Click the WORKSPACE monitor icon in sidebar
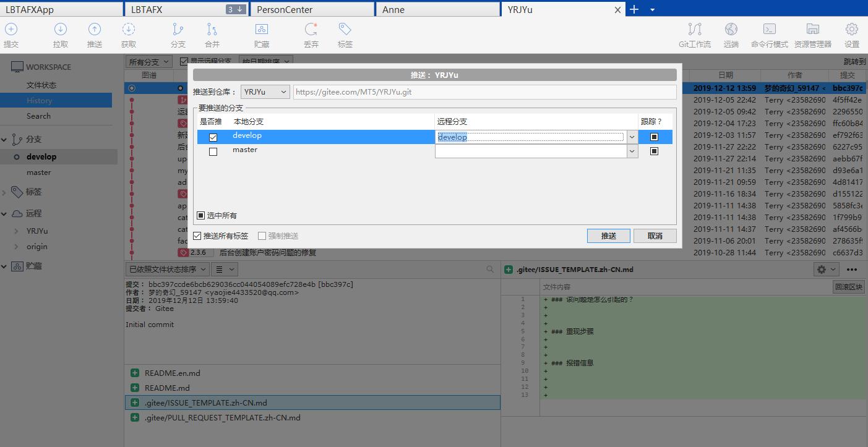 (17, 67)
